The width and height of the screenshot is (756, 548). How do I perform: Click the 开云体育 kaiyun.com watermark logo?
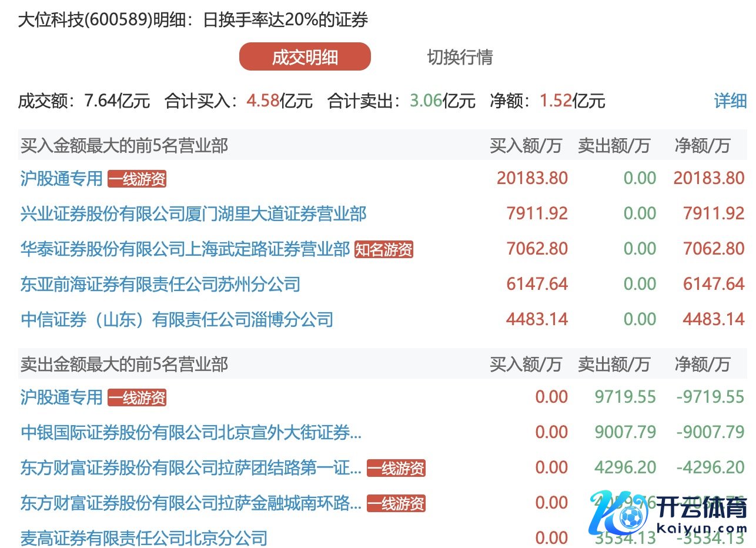coord(670,511)
